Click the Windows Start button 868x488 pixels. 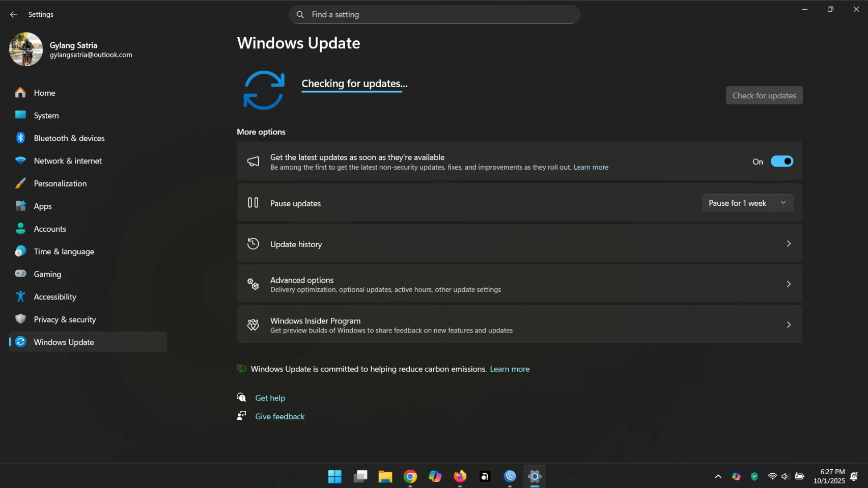coord(335,476)
